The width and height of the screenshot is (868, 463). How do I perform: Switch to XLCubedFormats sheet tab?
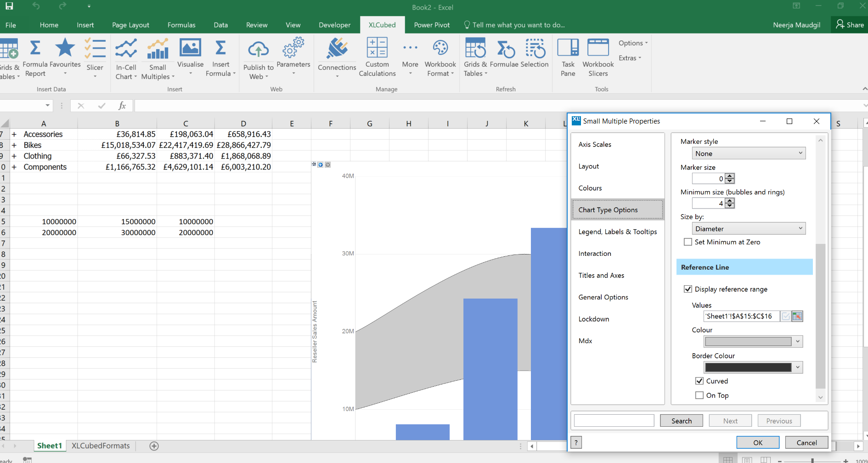101,446
